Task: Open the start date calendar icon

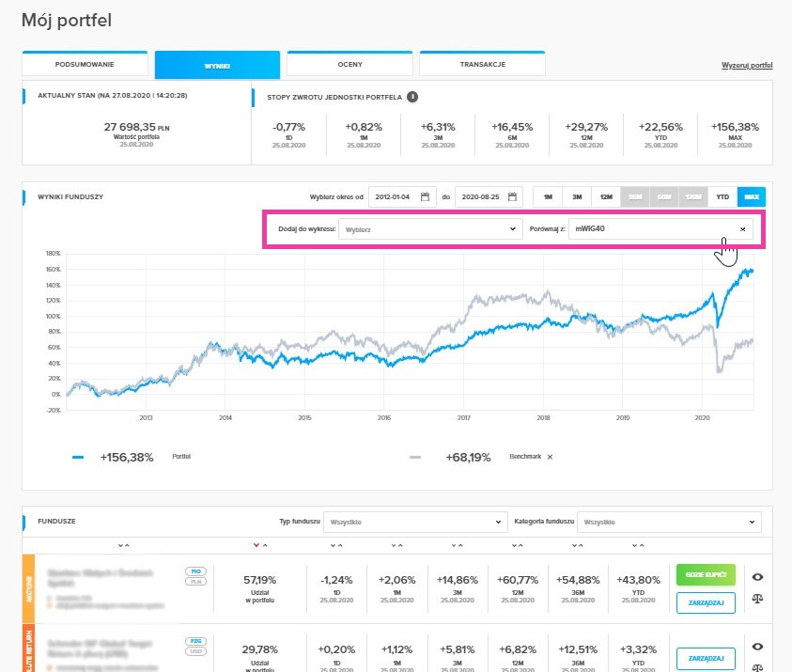Action: tap(425, 196)
